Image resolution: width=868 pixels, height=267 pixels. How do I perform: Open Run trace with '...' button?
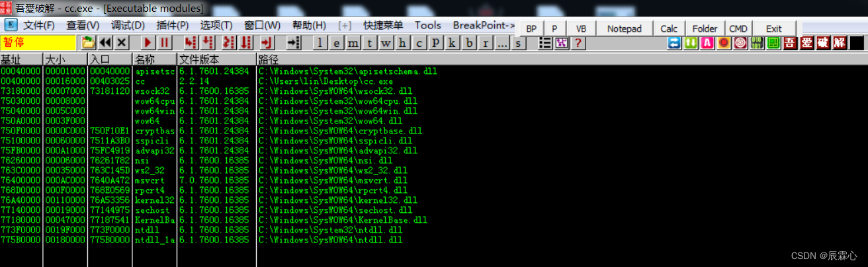(502, 43)
